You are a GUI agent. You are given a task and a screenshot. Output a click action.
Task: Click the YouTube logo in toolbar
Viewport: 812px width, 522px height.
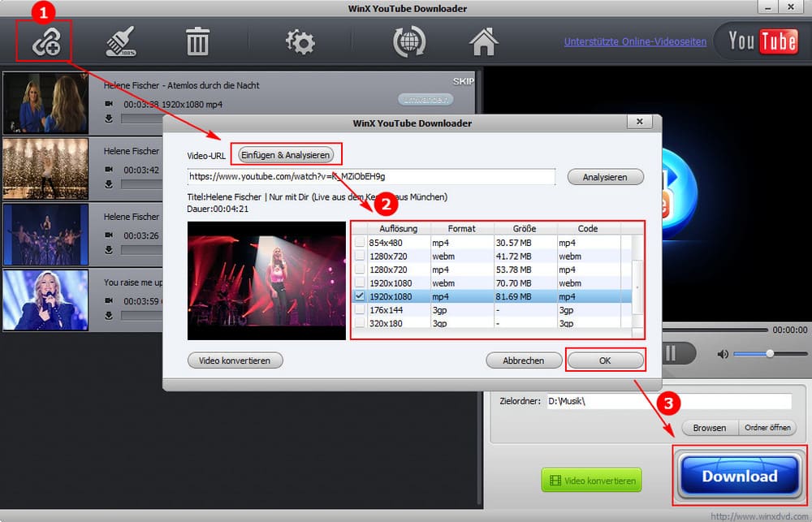(762, 41)
